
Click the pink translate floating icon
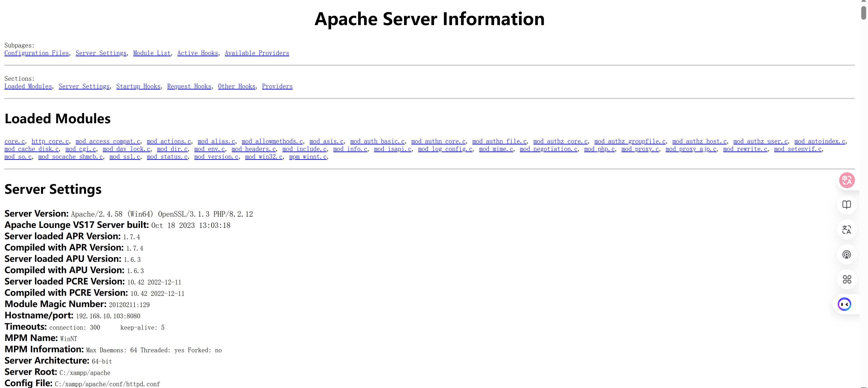point(847,180)
